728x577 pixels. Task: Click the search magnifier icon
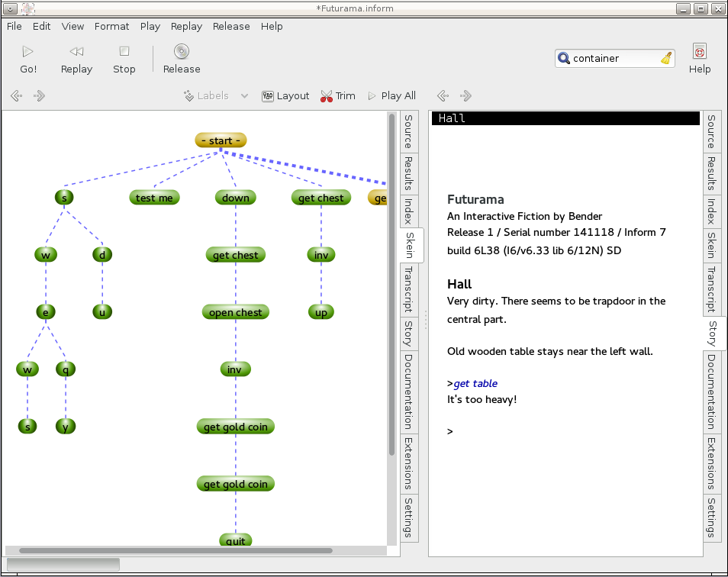point(564,59)
